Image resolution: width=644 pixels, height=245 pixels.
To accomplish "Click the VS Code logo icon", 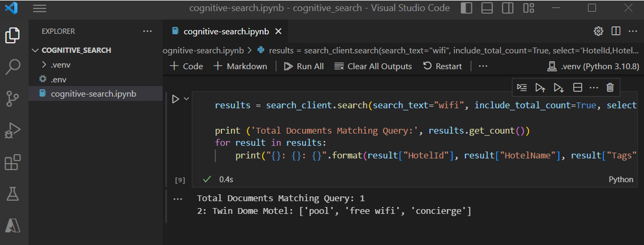I will tap(11, 9).
